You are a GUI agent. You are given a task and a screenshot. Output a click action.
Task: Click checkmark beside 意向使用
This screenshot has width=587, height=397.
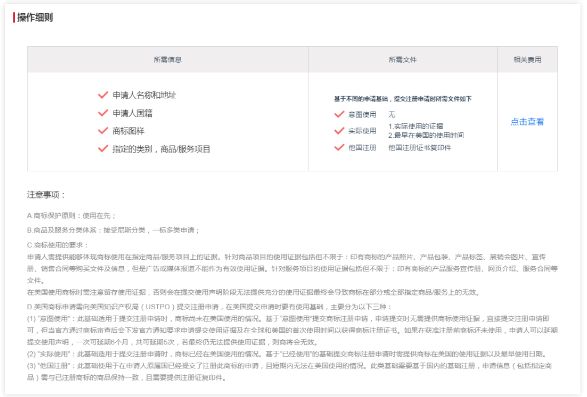pyautogui.click(x=339, y=114)
